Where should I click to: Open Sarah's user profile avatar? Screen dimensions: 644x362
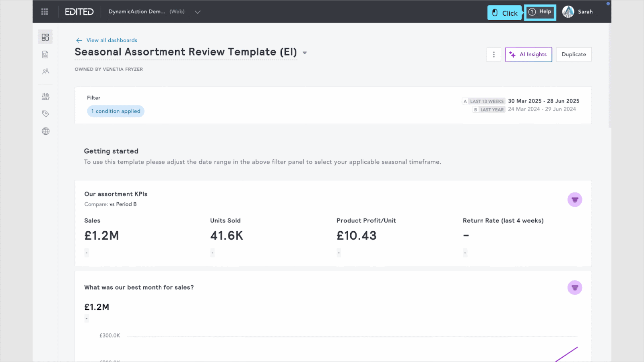[568, 12]
